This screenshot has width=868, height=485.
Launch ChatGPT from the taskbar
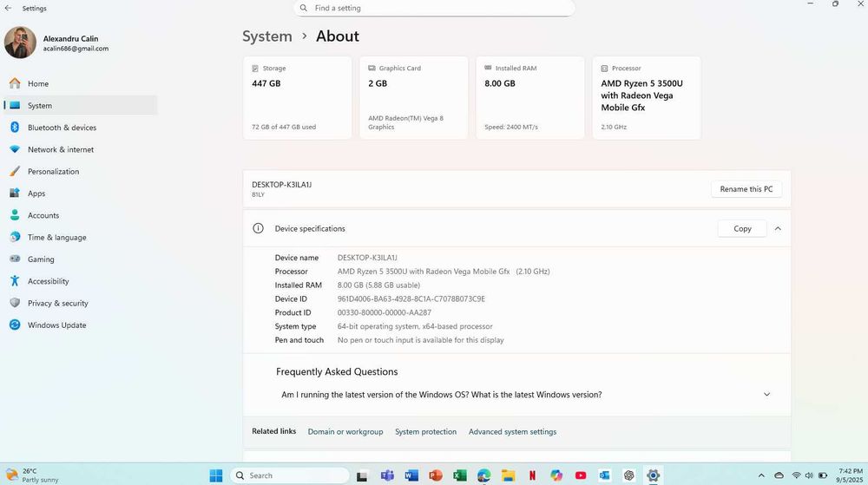[628, 475]
